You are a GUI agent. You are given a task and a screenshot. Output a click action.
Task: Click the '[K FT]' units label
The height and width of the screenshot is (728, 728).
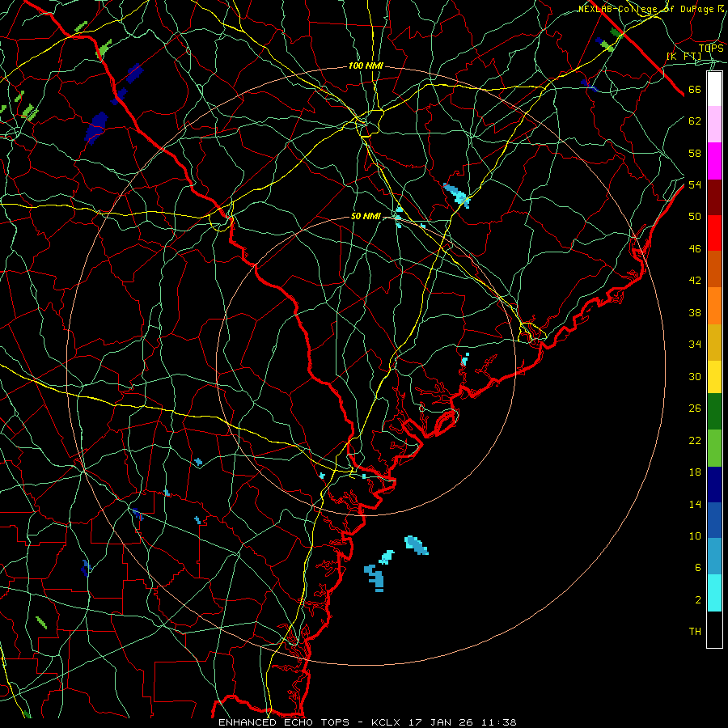(684, 56)
